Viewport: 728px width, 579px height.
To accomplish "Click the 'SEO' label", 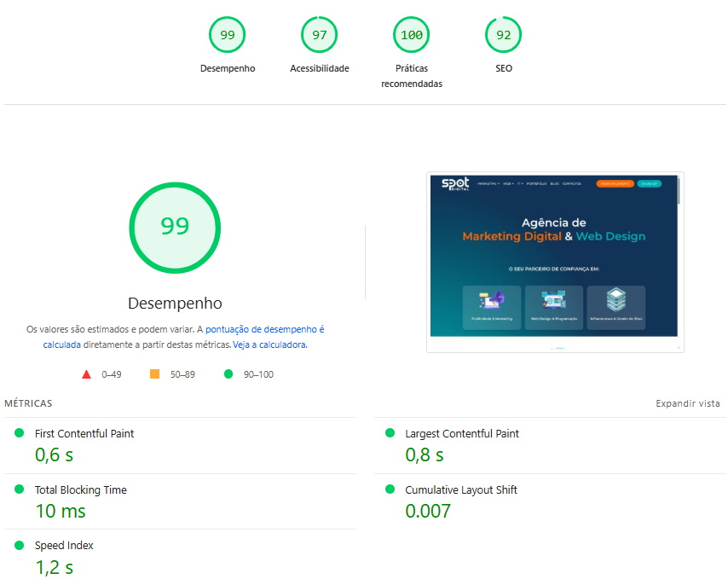I will point(504,68).
